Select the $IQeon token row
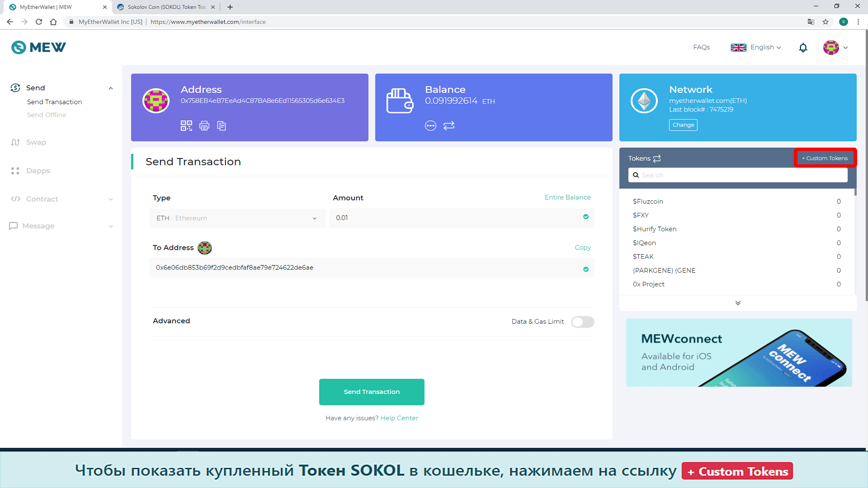This screenshot has width=868, height=488. pyautogui.click(x=737, y=243)
